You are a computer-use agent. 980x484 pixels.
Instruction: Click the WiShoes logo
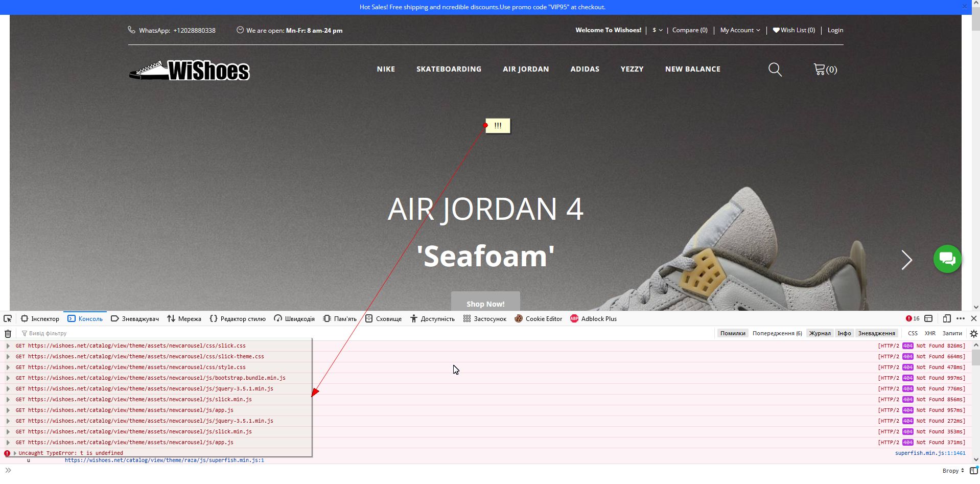pos(189,70)
